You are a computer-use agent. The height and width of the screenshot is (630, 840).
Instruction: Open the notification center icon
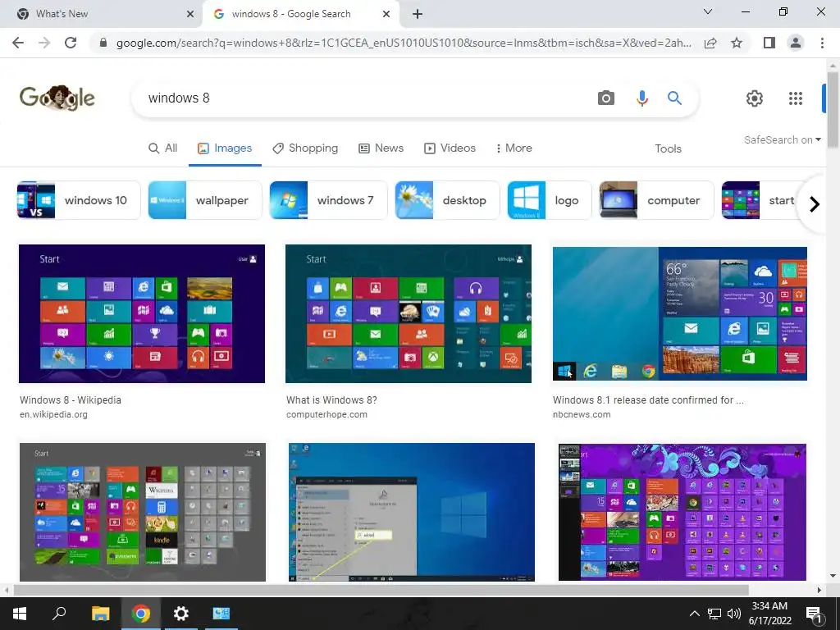tap(814, 614)
